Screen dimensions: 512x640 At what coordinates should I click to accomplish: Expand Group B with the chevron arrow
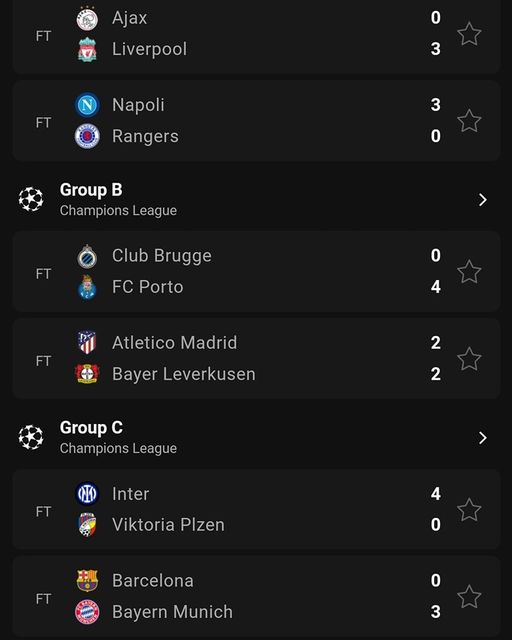click(483, 200)
